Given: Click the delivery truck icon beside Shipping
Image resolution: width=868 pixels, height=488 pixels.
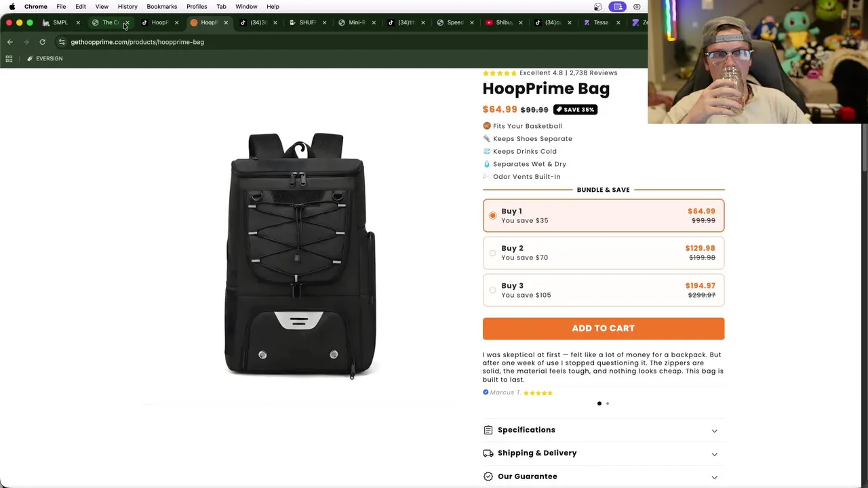Looking at the screenshot, I should (x=488, y=453).
